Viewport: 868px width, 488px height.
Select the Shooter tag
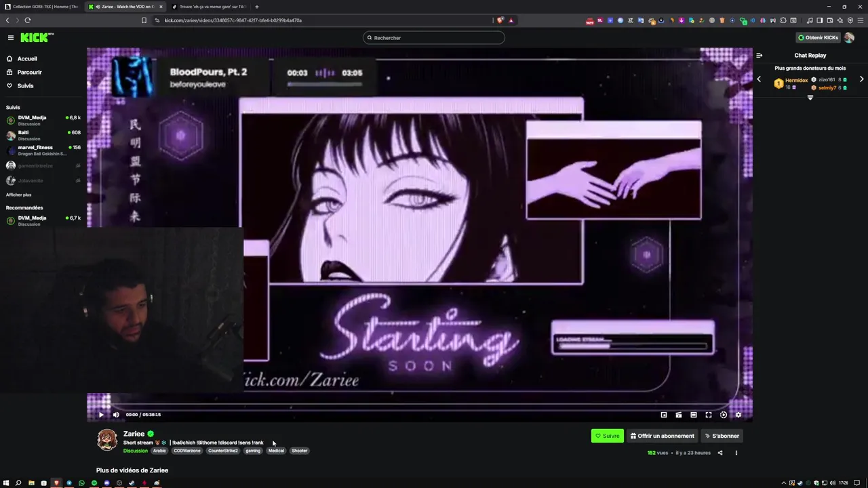click(300, 451)
